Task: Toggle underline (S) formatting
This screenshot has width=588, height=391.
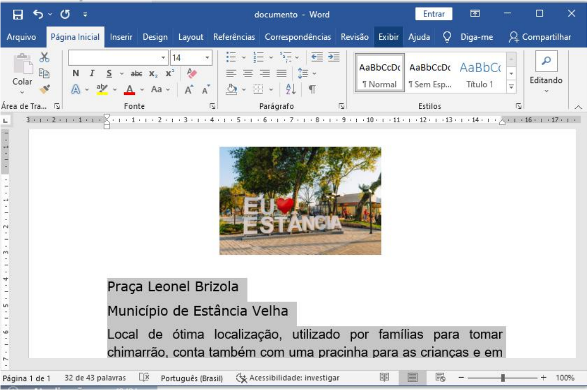Action: click(109, 73)
